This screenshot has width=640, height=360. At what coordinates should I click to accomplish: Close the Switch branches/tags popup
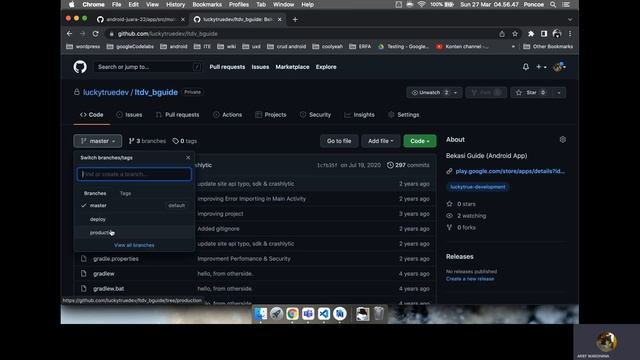[x=188, y=158]
